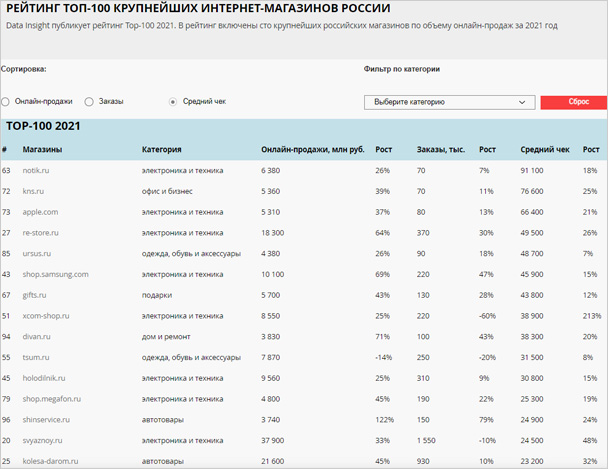Viewport: 608px width, 469px height.
Task: Click the Магазины column header
Action: [43, 150]
